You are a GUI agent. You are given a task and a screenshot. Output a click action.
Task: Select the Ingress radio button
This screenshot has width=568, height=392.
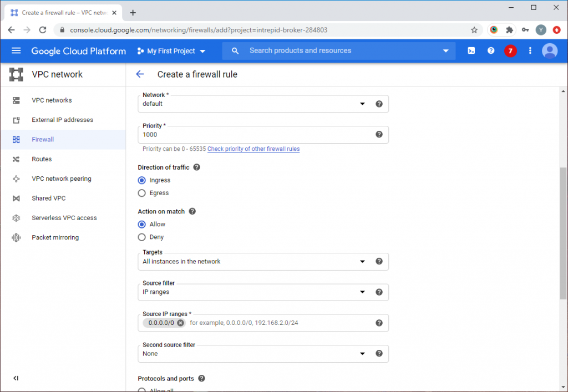coord(141,180)
